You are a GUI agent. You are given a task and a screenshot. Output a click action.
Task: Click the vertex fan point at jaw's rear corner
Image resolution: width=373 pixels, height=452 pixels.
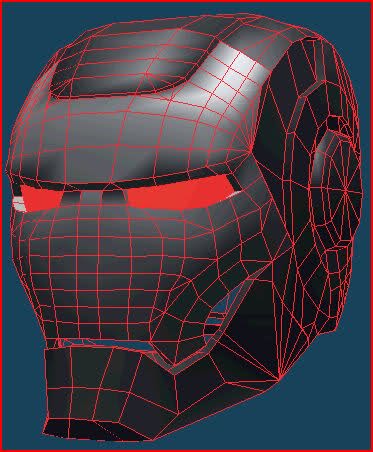coord(278,380)
